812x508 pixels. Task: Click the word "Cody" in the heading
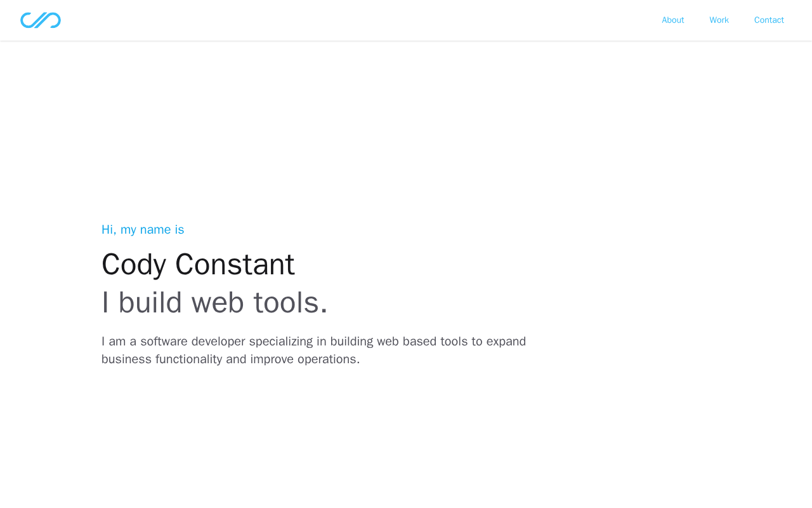pos(133,265)
